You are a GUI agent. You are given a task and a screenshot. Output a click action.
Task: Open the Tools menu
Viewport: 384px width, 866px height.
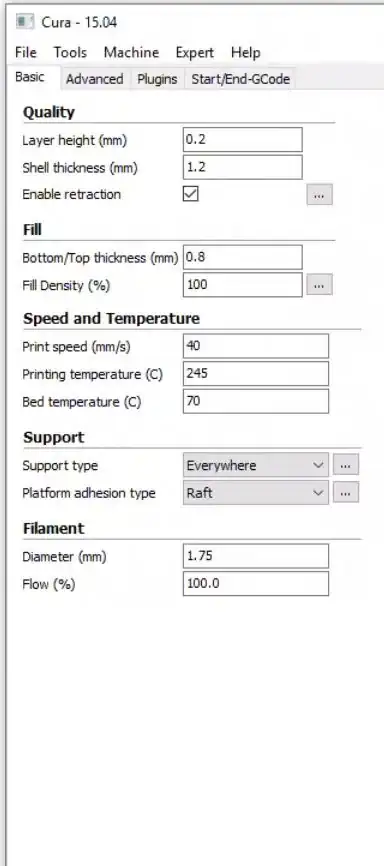pyautogui.click(x=70, y=52)
